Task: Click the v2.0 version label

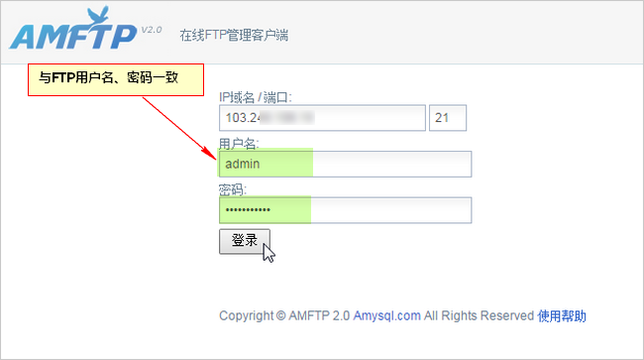Action: 152,30
